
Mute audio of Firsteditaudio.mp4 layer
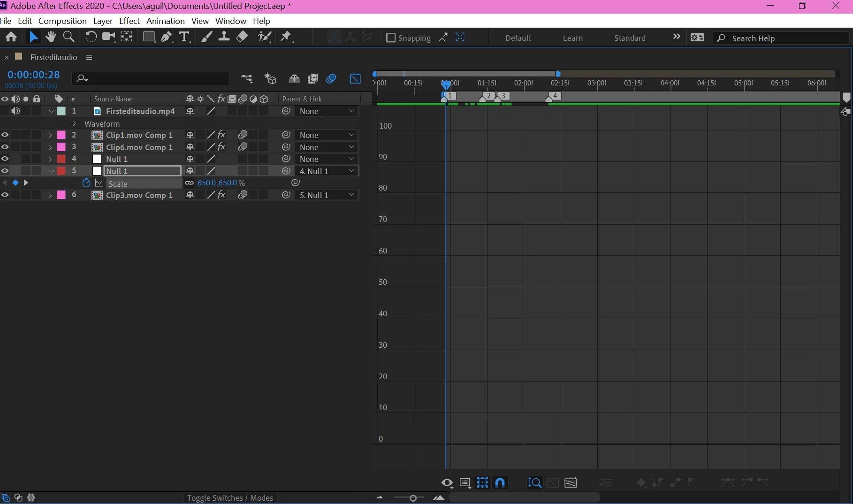coord(15,111)
